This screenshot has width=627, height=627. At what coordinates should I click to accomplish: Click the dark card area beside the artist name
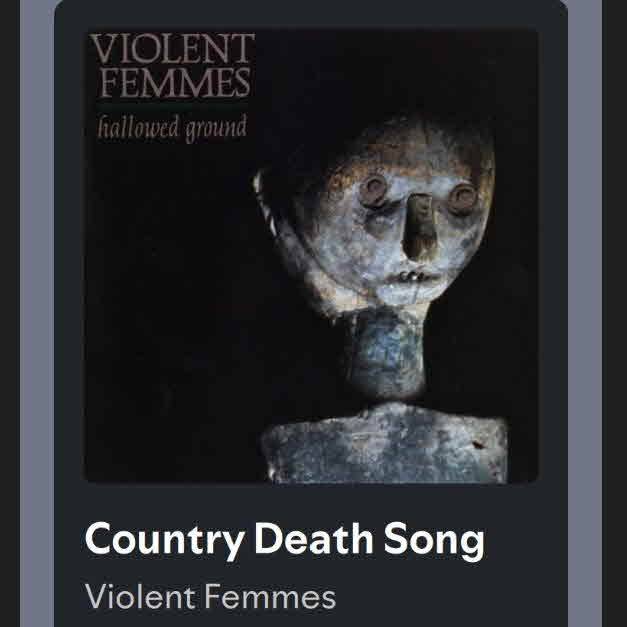click(x=450, y=597)
